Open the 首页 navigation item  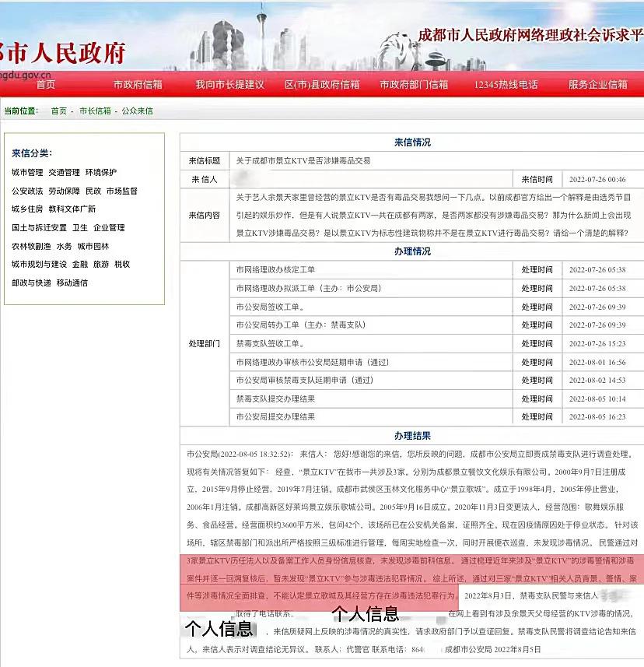pyautogui.click(x=46, y=84)
